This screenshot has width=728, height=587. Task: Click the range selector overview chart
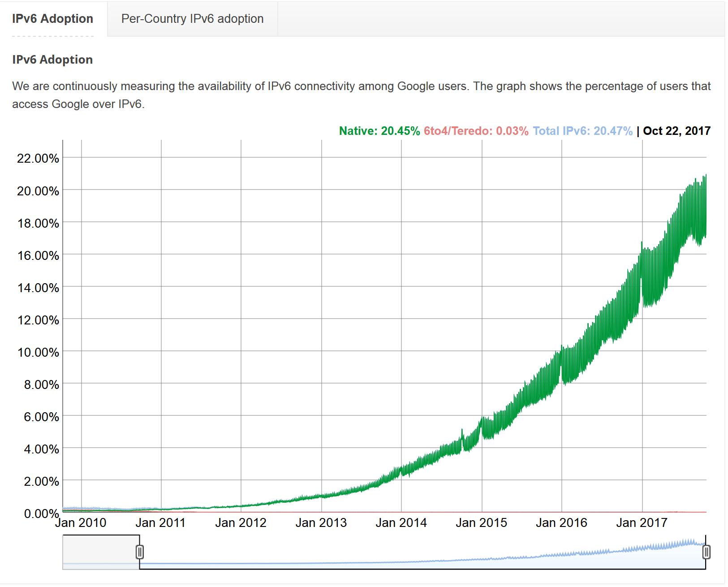384,552
